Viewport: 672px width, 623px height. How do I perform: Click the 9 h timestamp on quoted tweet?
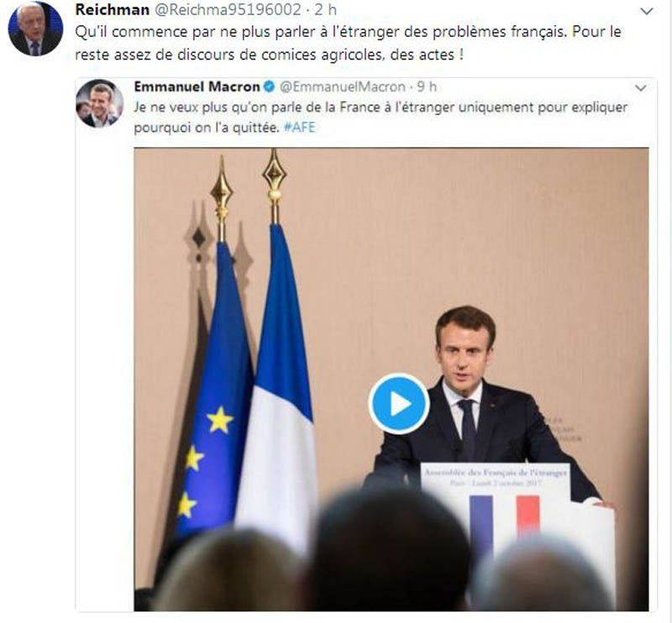click(x=427, y=87)
